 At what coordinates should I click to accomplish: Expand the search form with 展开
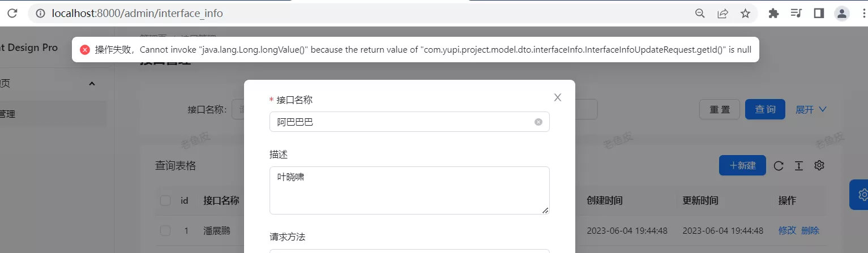(811, 109)
